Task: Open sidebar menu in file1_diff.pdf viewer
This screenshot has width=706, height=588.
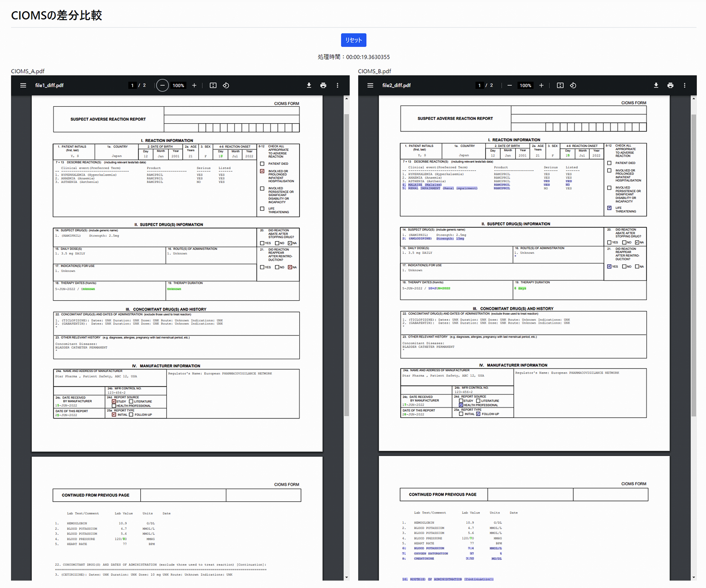Action: (23, 85)
